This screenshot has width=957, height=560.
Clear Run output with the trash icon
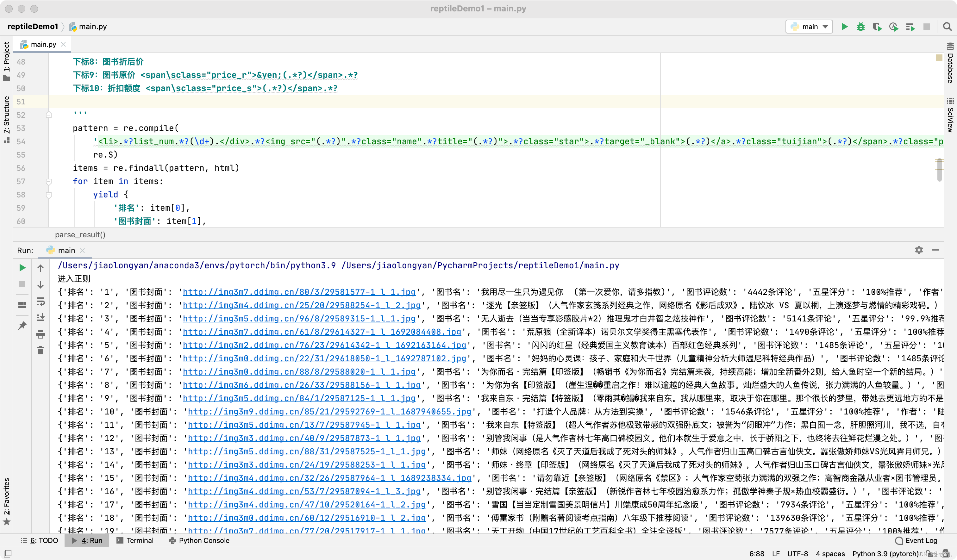[x=40, y=350]
